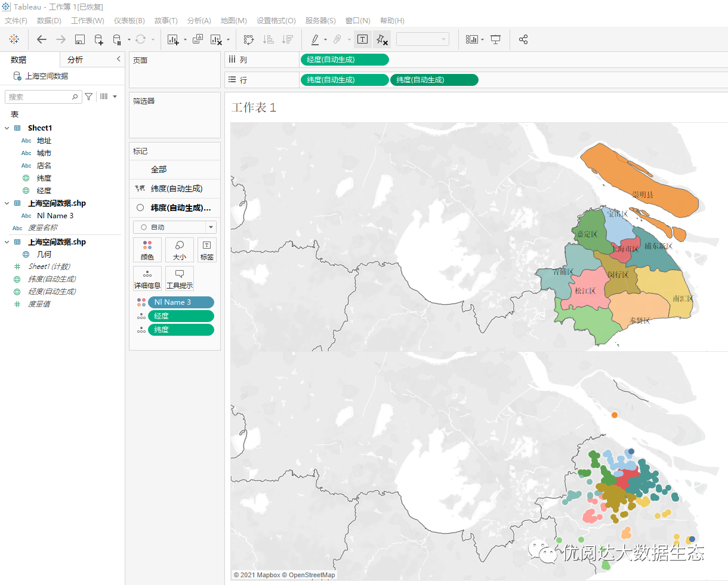Select first 纬度(自动生成) marks layer

pyautogui.click(x=175, y=188)
